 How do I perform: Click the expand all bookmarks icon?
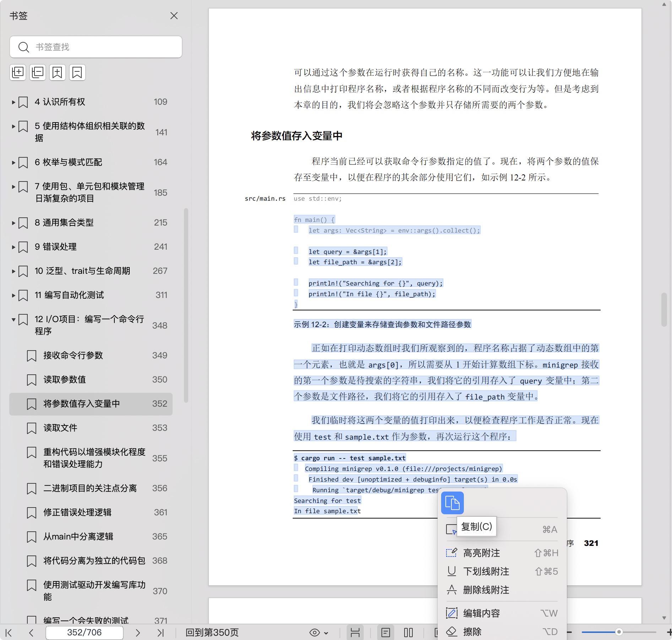point(18,72)
